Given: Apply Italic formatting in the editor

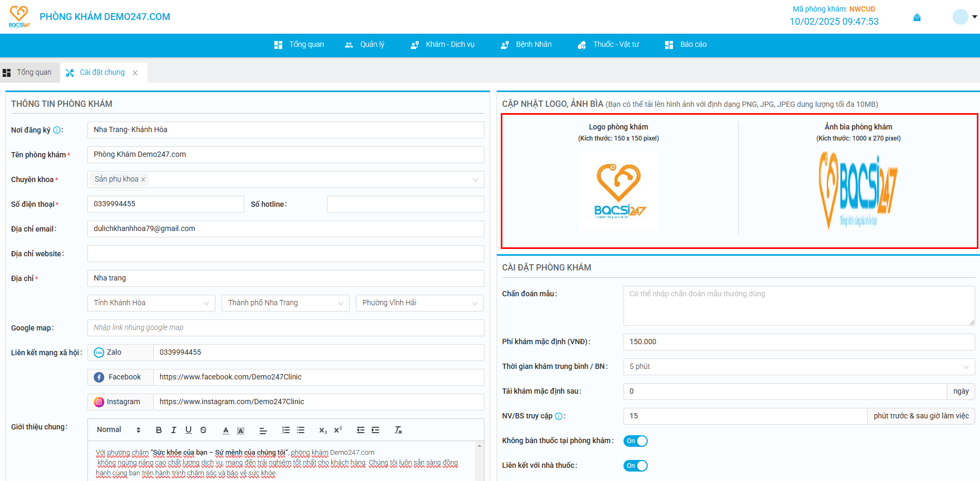Looking at the screenshot, I should coord(173,430).
